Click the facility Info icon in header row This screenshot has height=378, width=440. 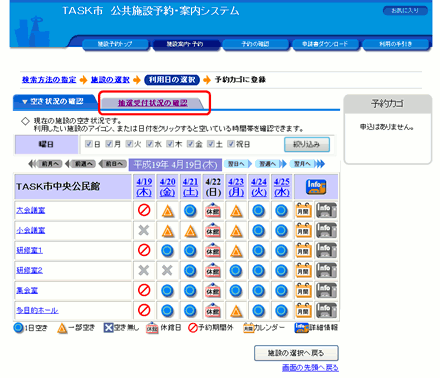(316, 187)
